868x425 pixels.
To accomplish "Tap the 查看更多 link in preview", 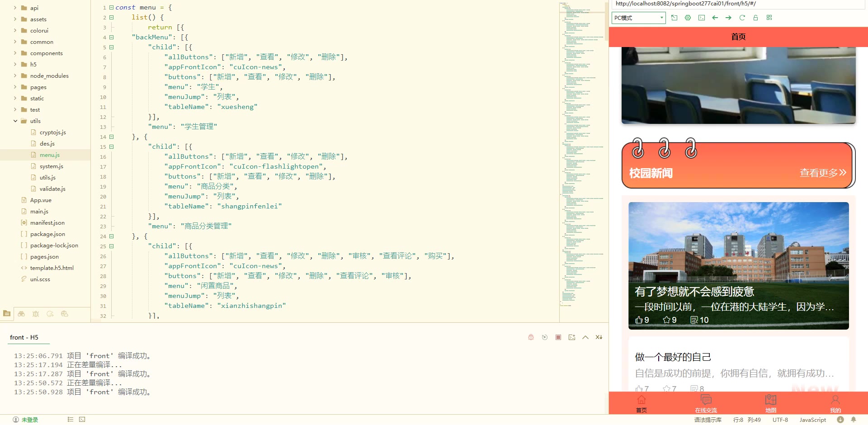I will [823, 173].
